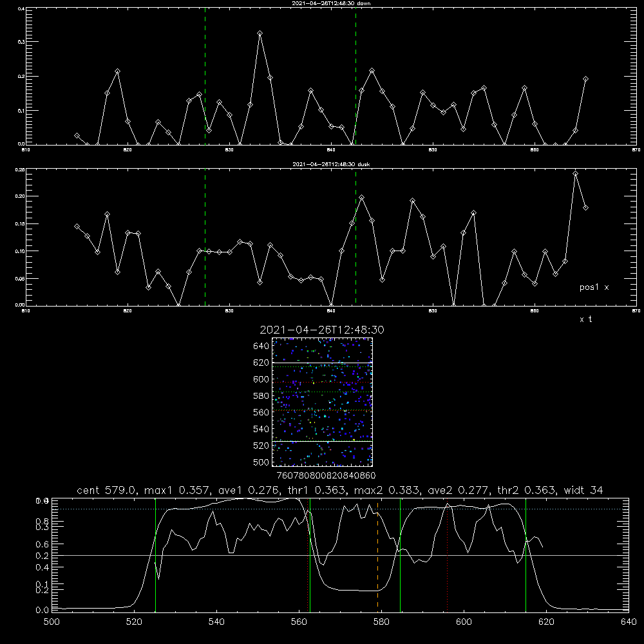
Task: Click the green vertical line at 615 in bottom plot
Action: (526, 555)
